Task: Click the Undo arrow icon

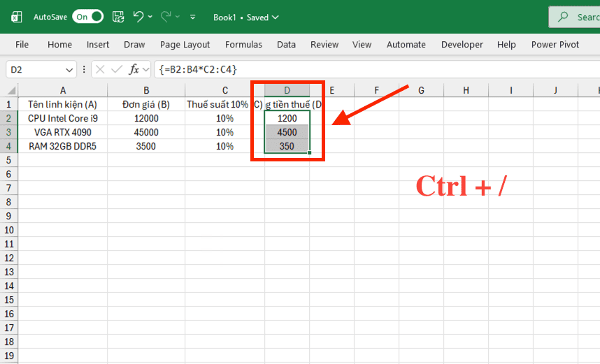Action: click(138, 17)
